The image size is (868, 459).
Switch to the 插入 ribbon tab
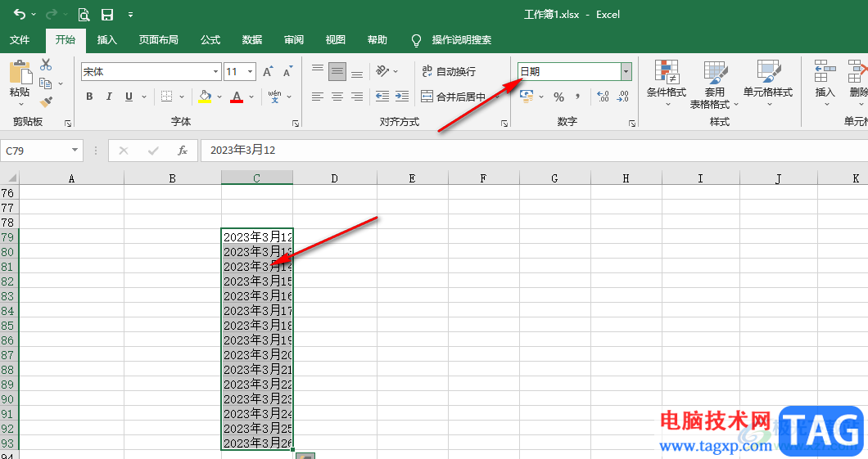tap(106, 40)
